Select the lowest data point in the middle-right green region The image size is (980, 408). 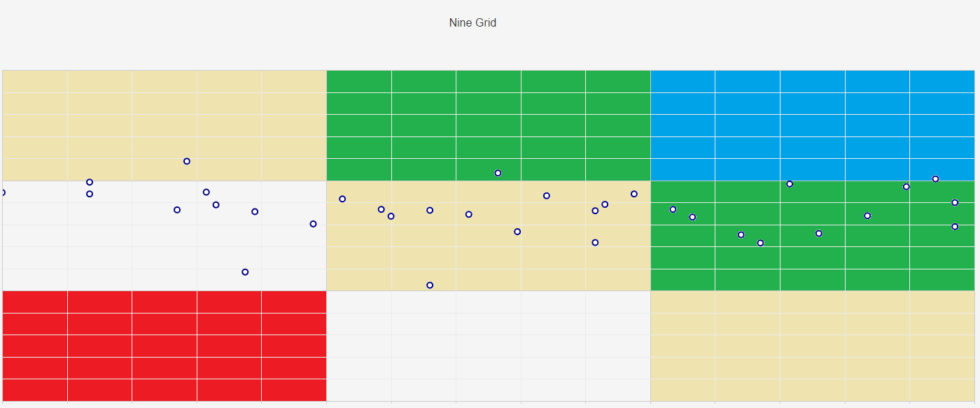[760, 243]
